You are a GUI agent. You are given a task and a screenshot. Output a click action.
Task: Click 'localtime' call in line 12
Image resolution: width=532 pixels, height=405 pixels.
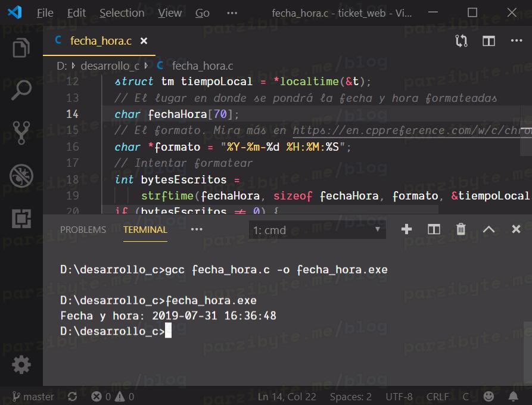(309, 82)
